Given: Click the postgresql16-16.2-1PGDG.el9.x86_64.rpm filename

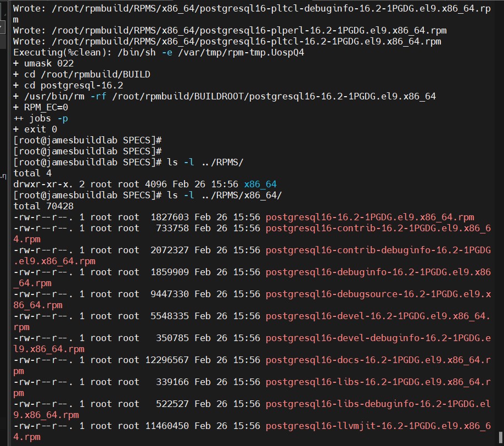Looking at the screenshot, I should [x=369, y=218].
